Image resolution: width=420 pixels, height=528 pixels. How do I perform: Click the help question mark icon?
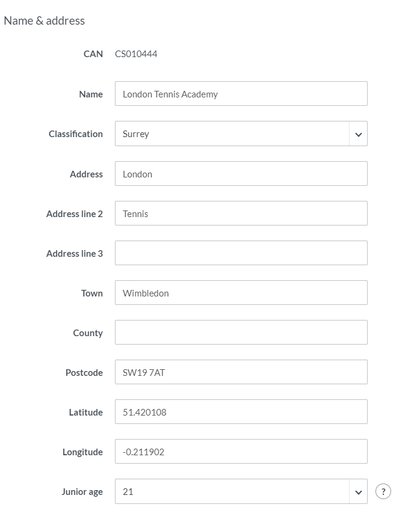coord(383,491)
